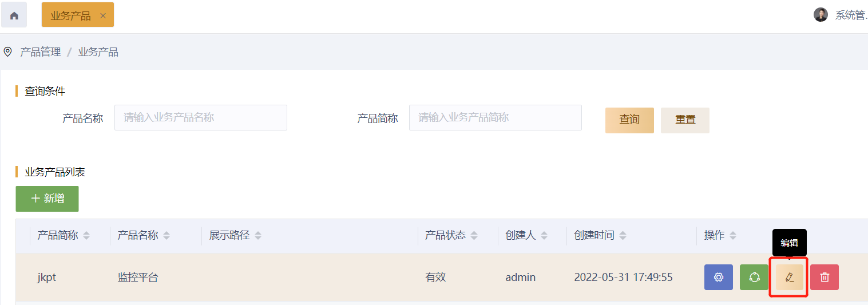Sort by 产品状态 column
868x305 pixels.
click(x=474, y=235)
